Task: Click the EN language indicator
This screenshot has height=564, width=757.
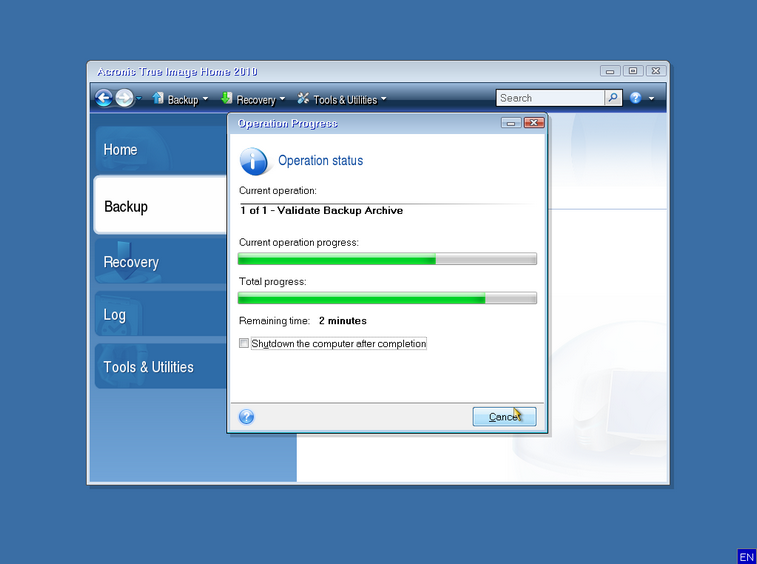Action: tap(746, 557)
